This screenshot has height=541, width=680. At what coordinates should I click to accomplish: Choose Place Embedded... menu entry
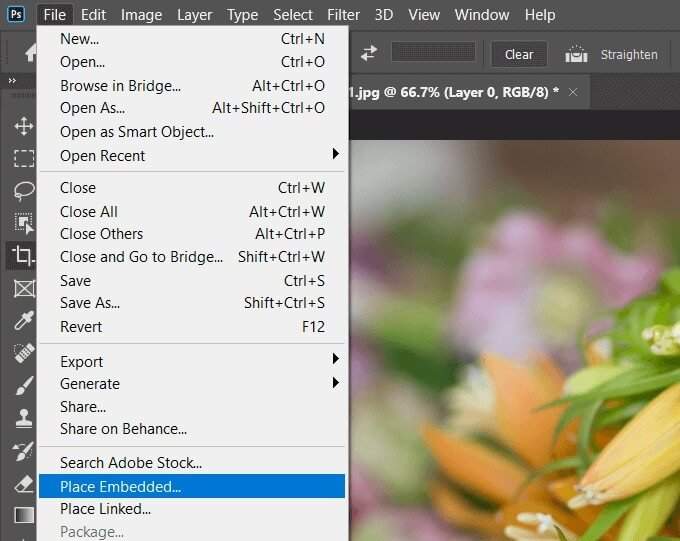tap(192, 486)
